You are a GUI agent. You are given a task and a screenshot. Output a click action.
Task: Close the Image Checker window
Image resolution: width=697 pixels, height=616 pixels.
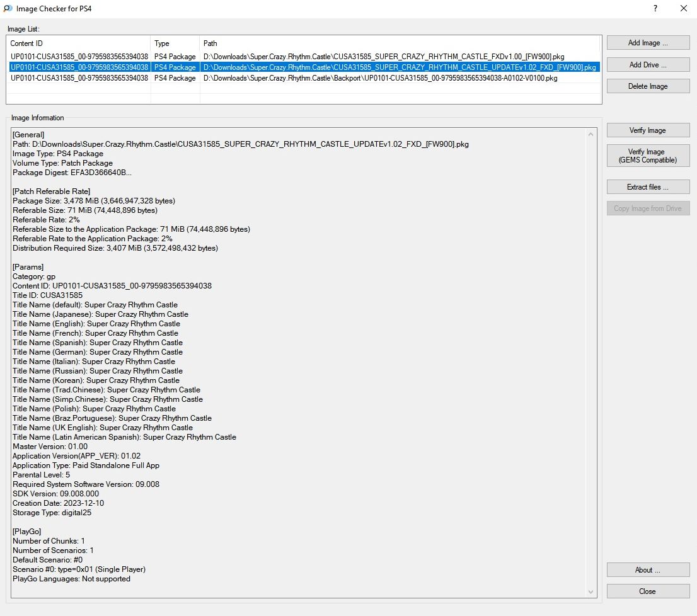[684, 8]
